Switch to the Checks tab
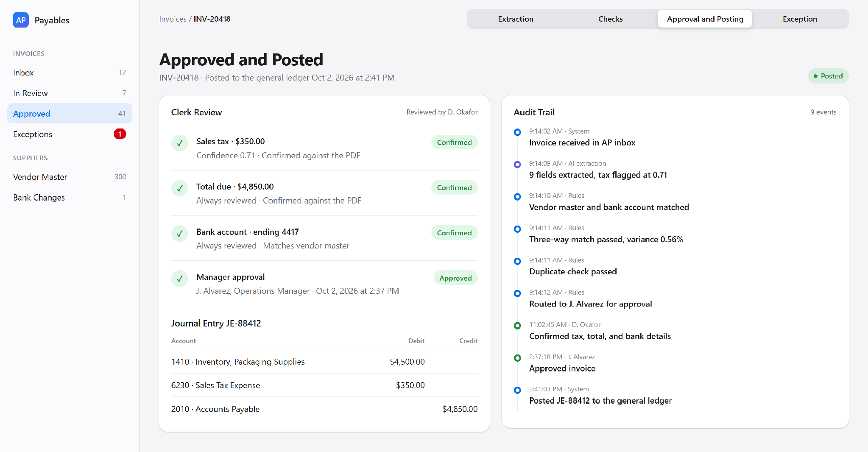The width and height of the screenshot is (868, 452). pos(610,19)
